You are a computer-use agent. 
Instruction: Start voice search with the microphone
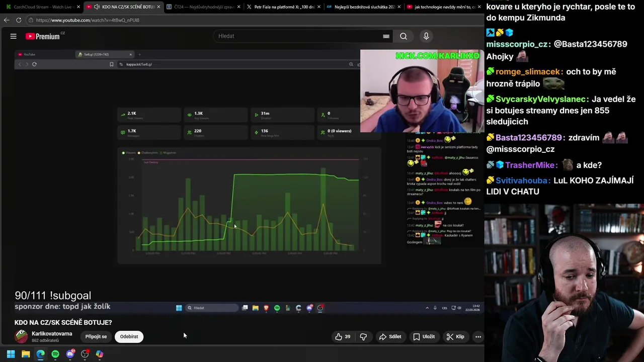coord(426,36)
